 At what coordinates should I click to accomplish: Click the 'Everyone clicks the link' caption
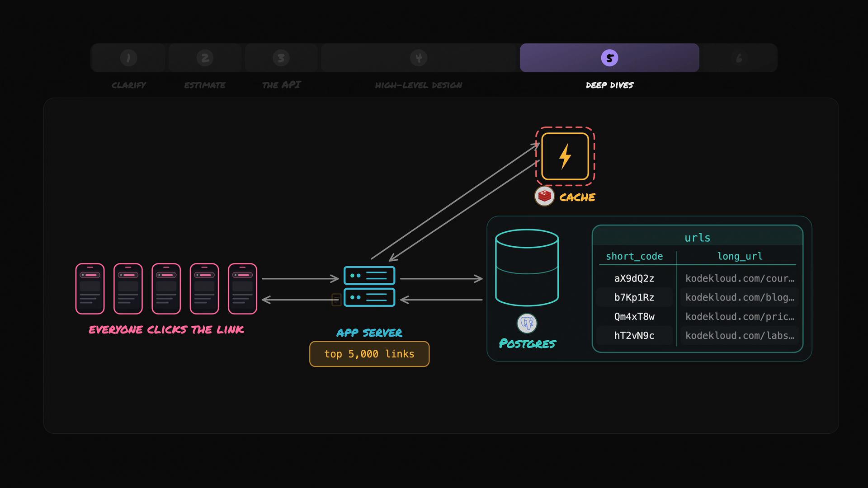[166, 329]
